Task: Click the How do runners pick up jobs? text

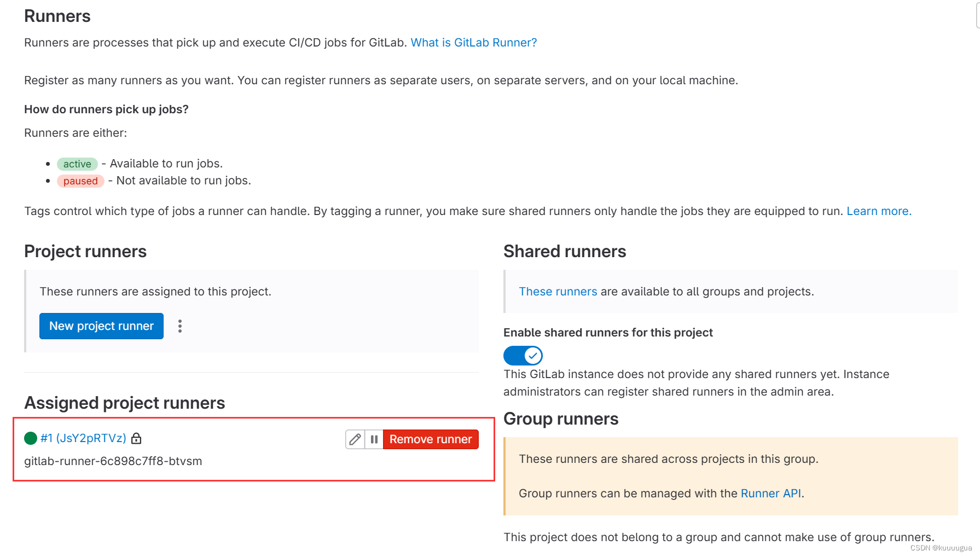Action: coord(106,109)
